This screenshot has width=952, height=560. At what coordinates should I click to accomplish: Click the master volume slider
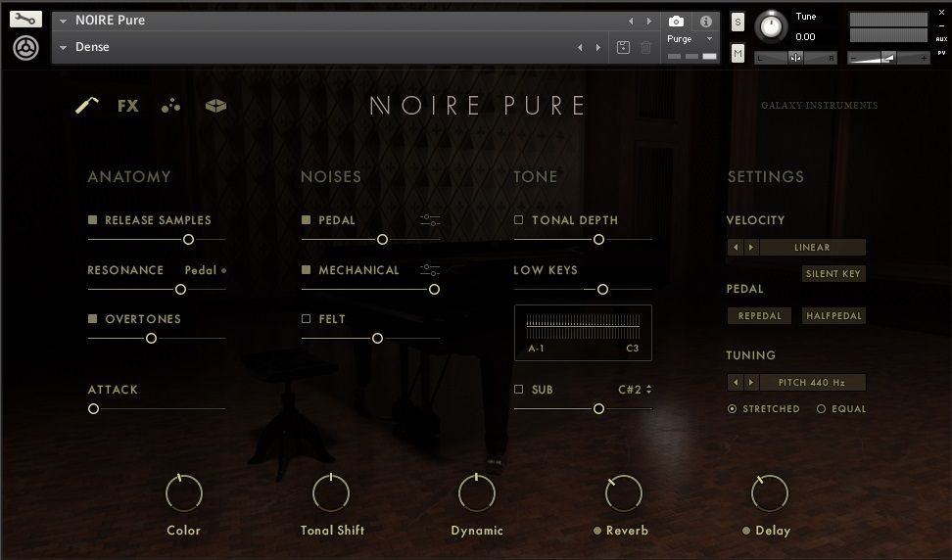point(888,58)
